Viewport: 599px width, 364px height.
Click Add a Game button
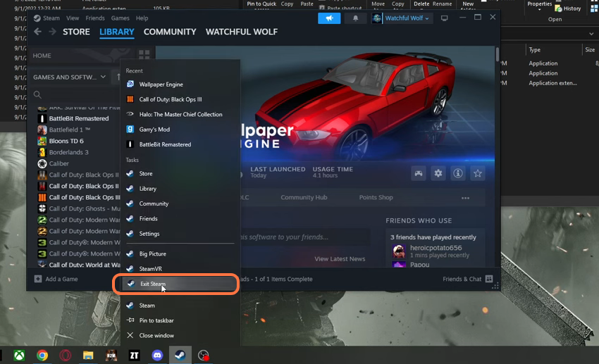[x=56, y=279]
